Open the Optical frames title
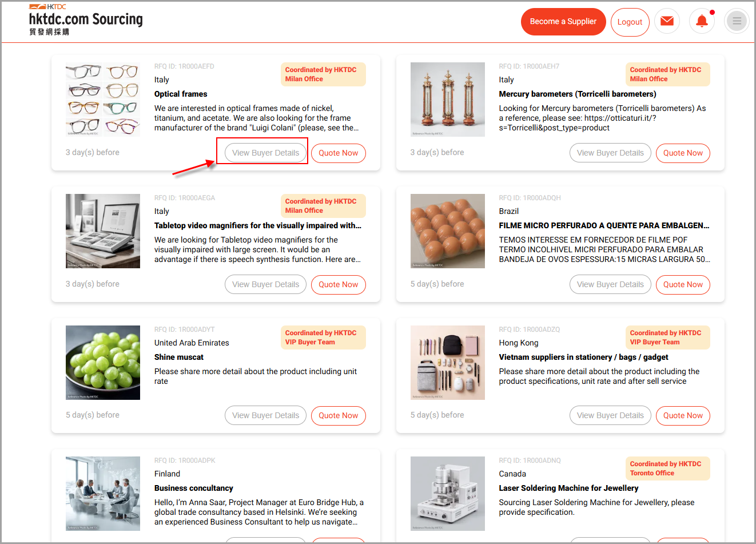756x544 pixels. click(x=181, y=94)
